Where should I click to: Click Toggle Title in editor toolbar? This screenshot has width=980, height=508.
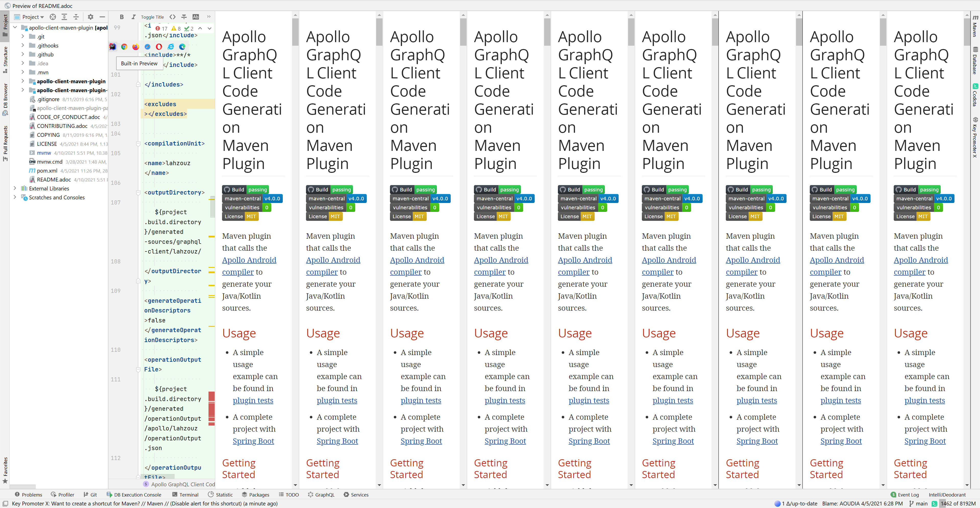pos(152,17)
